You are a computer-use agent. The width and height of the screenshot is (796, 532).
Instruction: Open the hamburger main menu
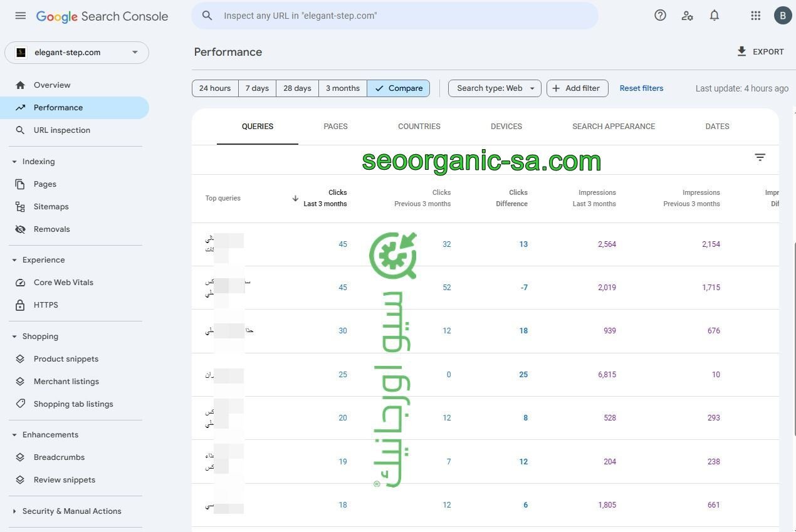[x=21, y=16]
